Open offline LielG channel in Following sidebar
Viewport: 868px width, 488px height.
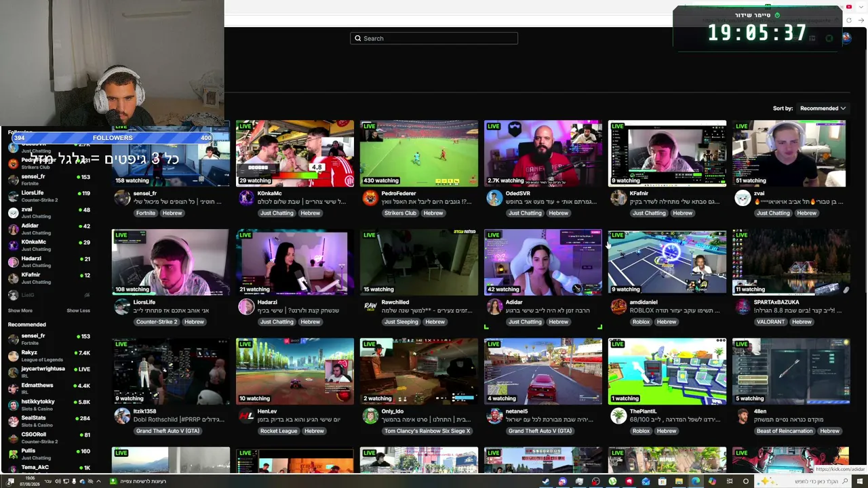[49, 295]
